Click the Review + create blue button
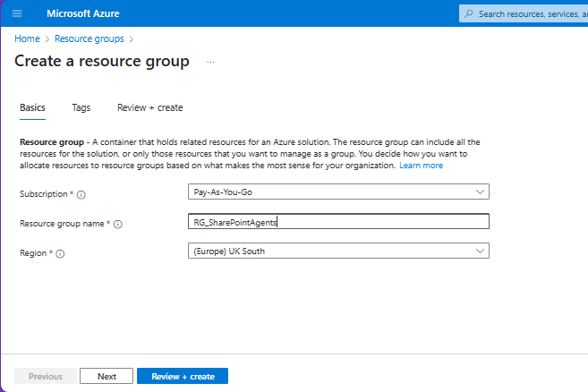The width and height of the screenshot is (588, 392). 183,376
